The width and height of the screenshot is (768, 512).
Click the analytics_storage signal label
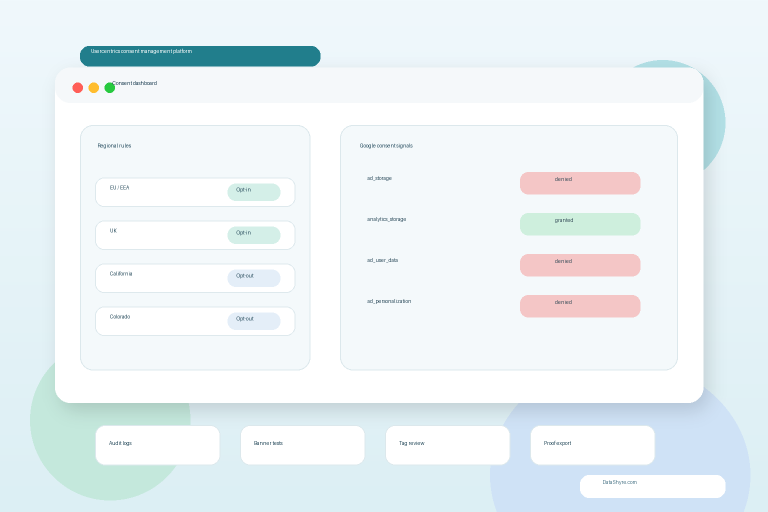pos(386,219)
